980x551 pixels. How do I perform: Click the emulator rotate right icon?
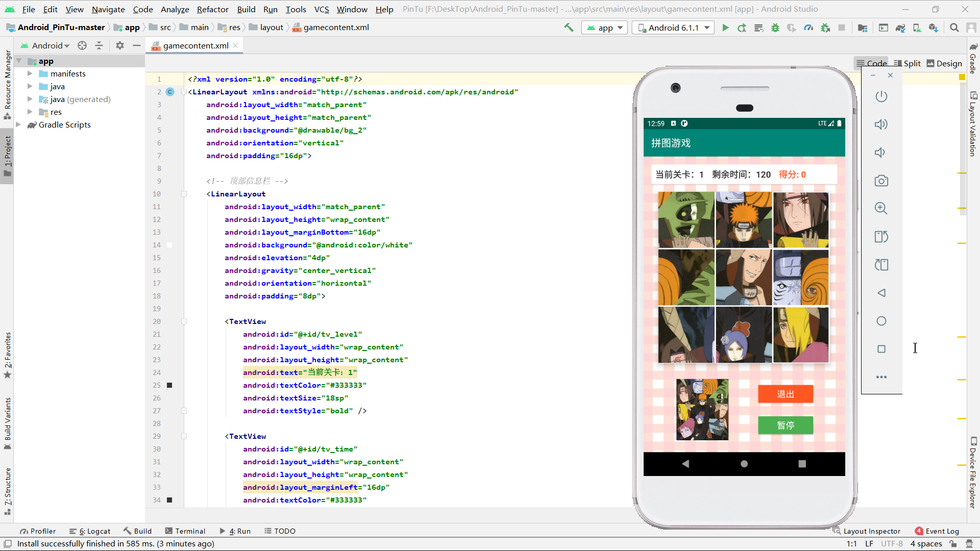[881, 265]
